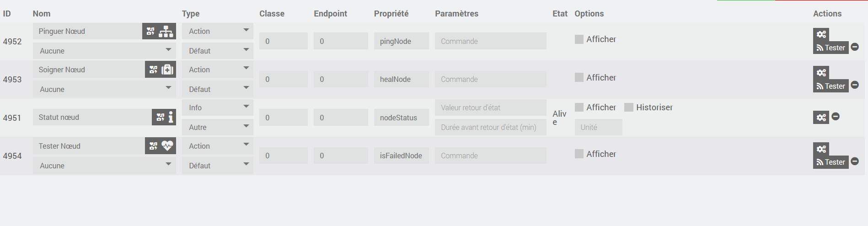
Task: Click the Commande parameter field for healNode
Action: 490,79
